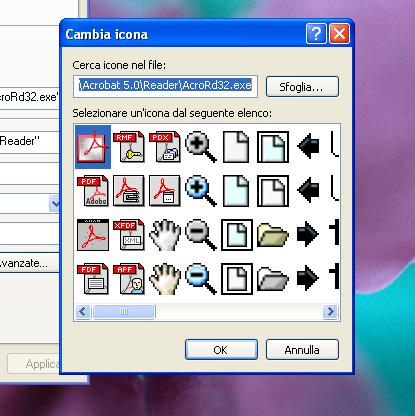Choose the XFDF XML document icon

click(x=129, y=235)
